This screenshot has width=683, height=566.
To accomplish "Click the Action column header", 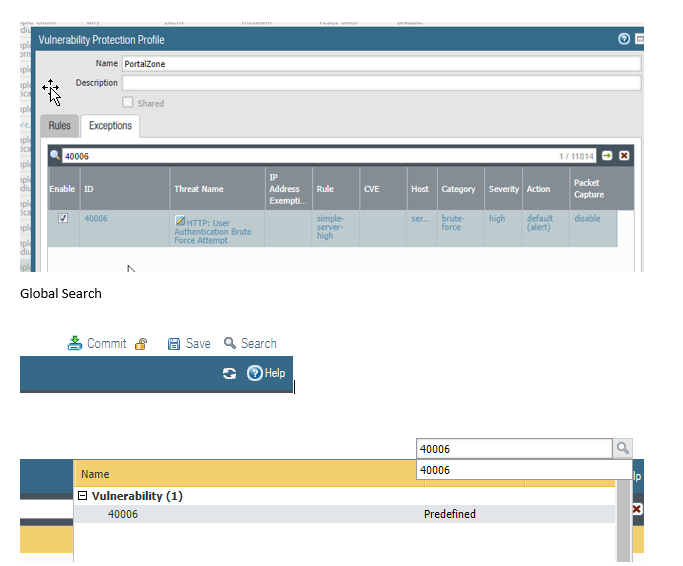I will (546, 189).
